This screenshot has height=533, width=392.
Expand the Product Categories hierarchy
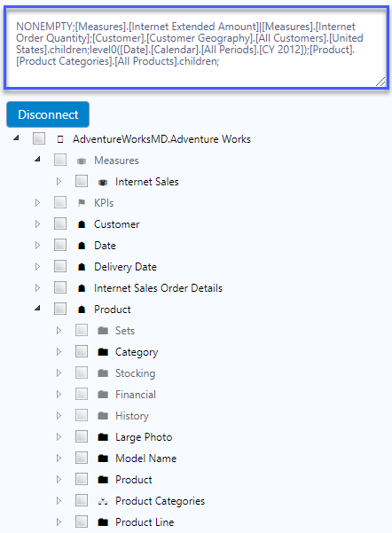pos(59,501)
